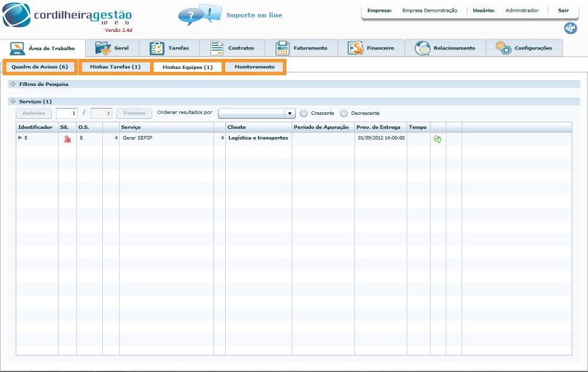Select the Minhas Equipes (1) tab
588x372 pixels.
188,67
